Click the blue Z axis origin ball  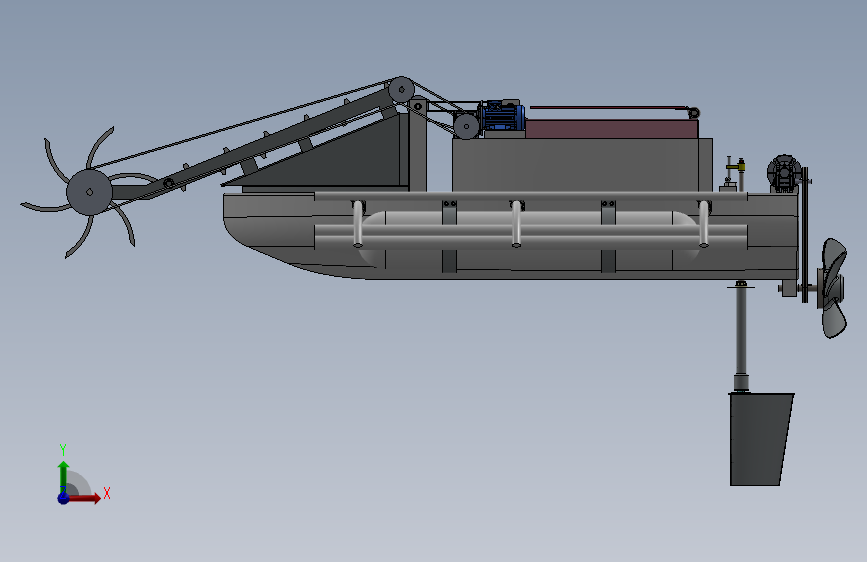(x=63, y=498)
